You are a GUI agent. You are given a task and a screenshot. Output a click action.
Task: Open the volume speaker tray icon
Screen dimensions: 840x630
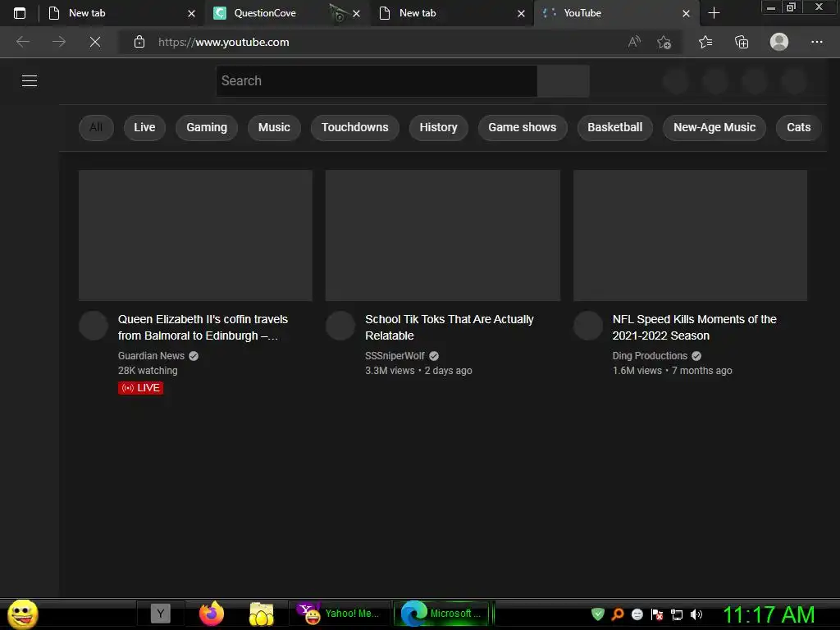pos(696,614)
